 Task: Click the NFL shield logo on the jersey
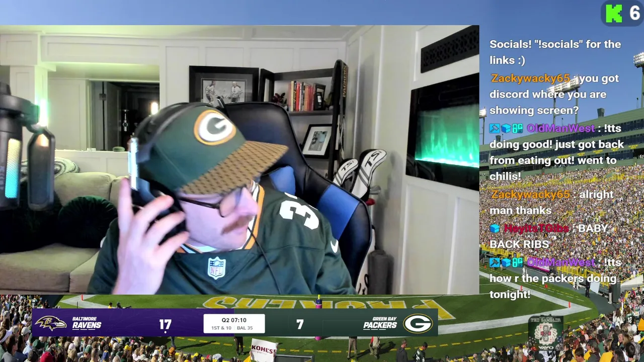[216, 267]
